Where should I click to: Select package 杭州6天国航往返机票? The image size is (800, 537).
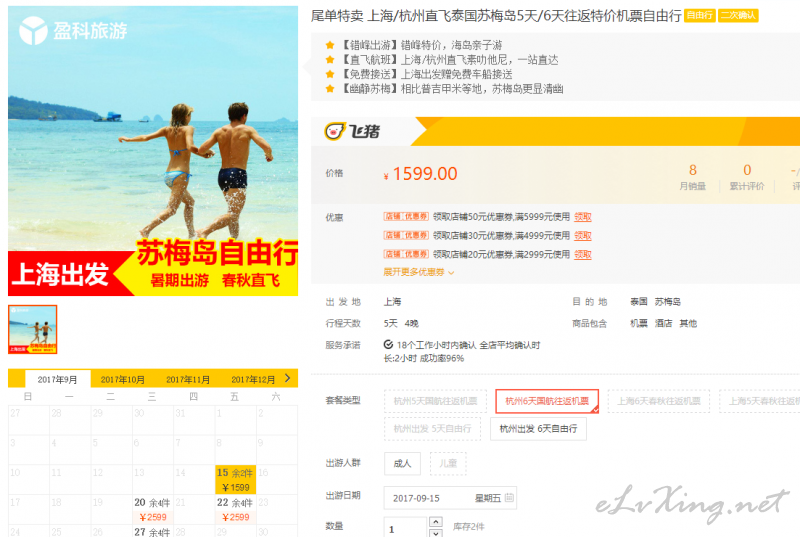tap(547, 401)
